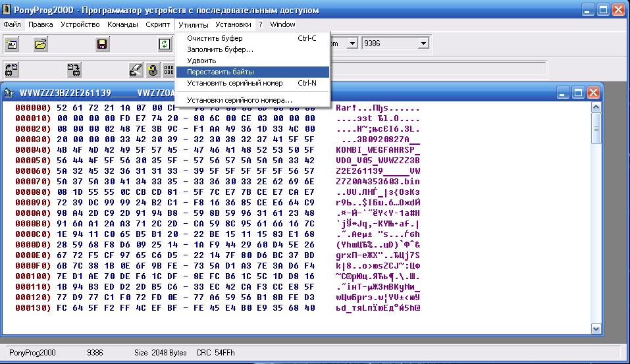
Task: Open the Window menu
Action: (282, 24)
